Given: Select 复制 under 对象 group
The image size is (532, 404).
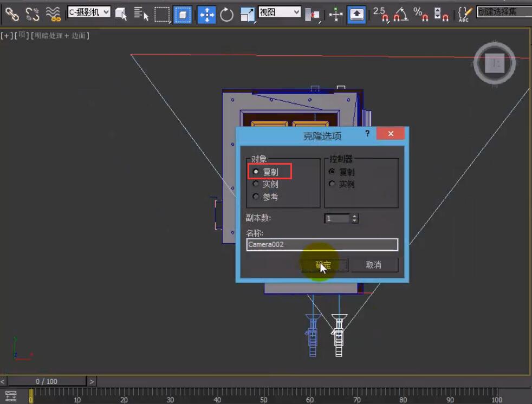Looking at the screenshot, I should pos(267,172).
